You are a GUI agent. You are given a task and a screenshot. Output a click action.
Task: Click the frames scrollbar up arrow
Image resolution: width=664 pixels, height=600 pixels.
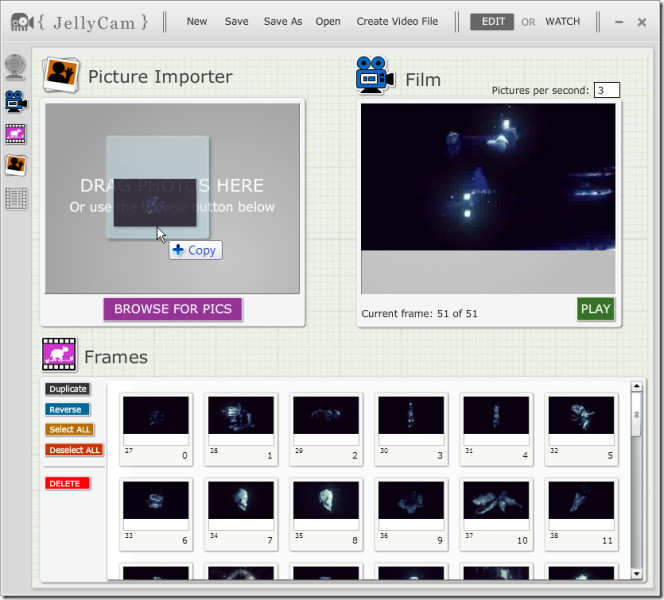636,386
